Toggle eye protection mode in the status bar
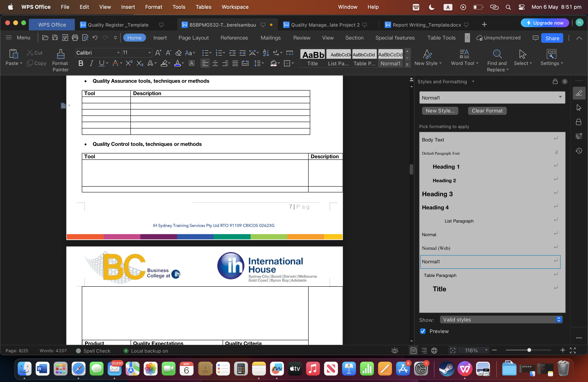The image size is (588, 382). point(395,350)
